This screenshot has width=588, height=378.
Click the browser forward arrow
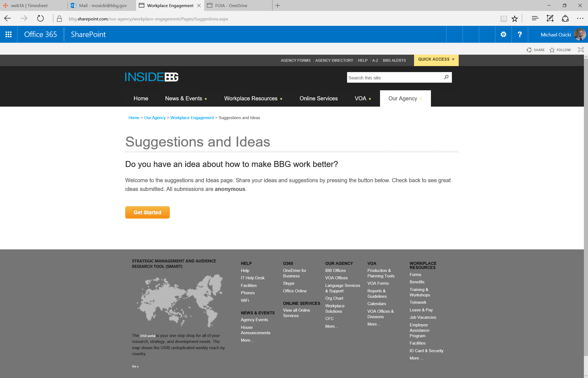click(24, 18)
